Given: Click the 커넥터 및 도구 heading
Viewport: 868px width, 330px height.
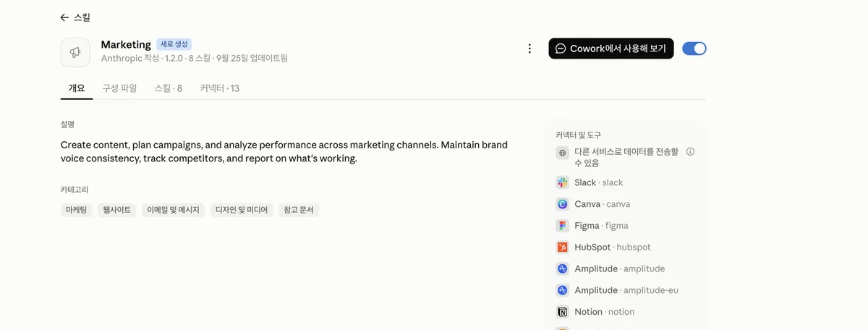Looking at the screenshot, I should click(x=579, y=135).
